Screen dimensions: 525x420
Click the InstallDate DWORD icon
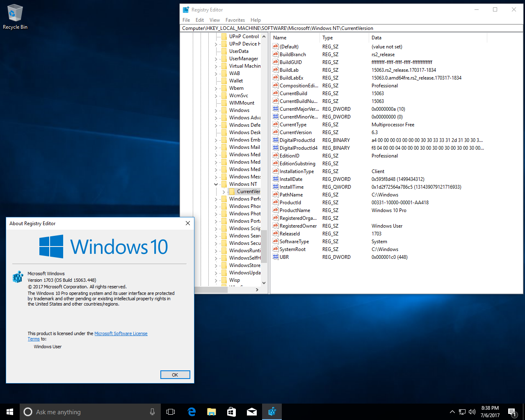coord(276,179)
